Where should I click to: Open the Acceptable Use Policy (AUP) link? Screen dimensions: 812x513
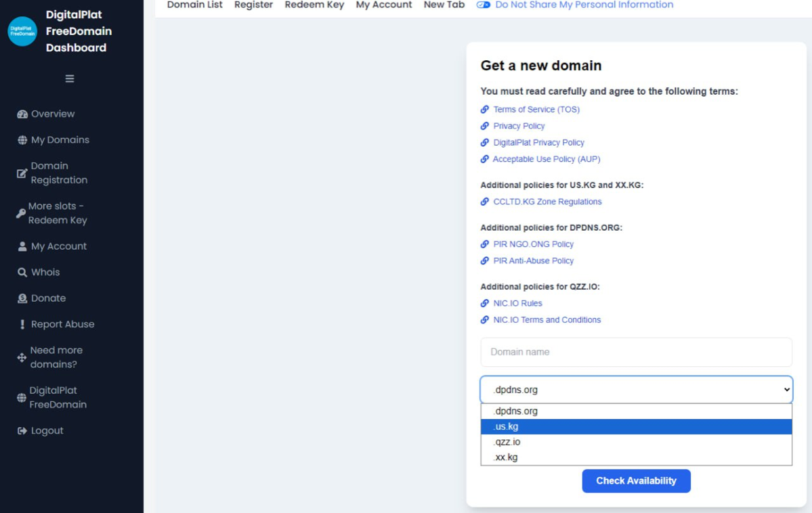coord(547,159)
